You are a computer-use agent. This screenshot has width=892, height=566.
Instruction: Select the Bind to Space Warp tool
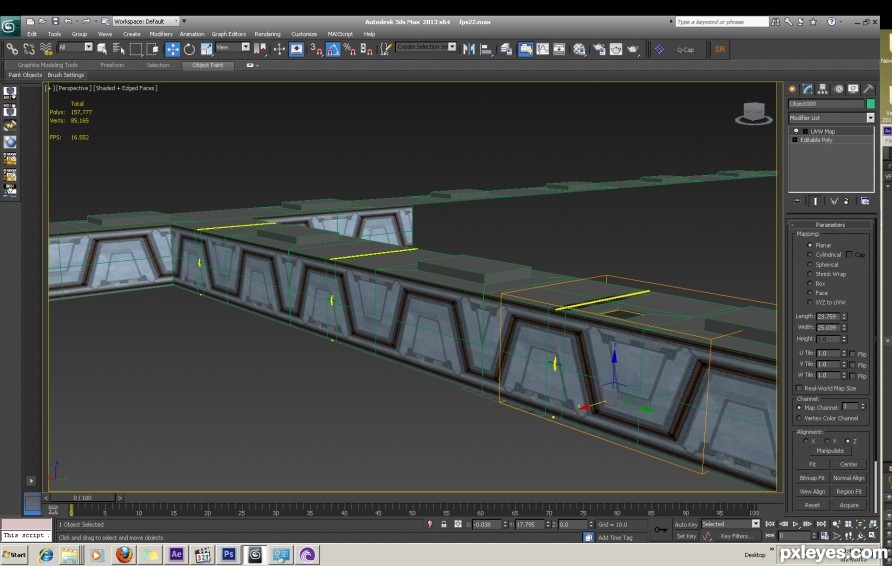pyautogui.click(x=46, y=49)
